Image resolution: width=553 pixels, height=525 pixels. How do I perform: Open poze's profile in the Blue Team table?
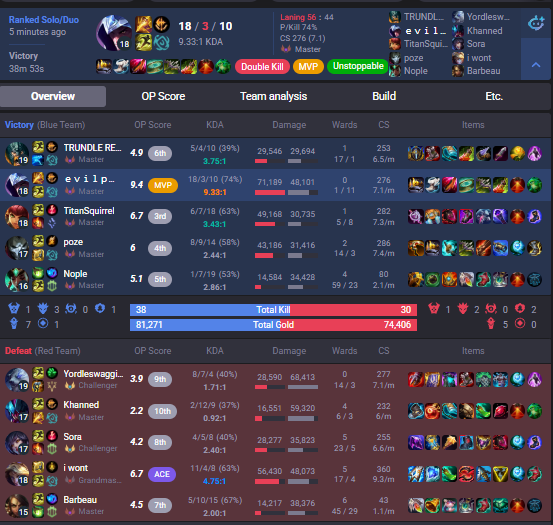[x=73, y=242]
